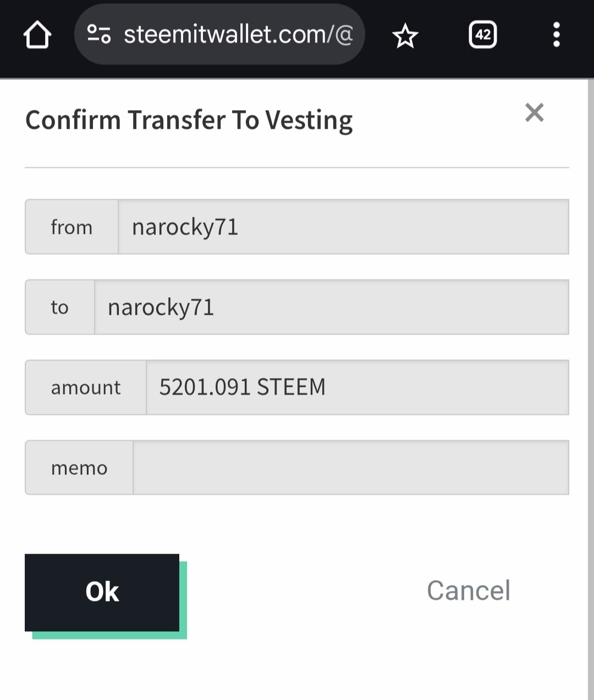The image size is (594, 700).
Task: Click the Confirm Transfer To Vesting heading
Action: pyautogui.click(x=189, y=121)
